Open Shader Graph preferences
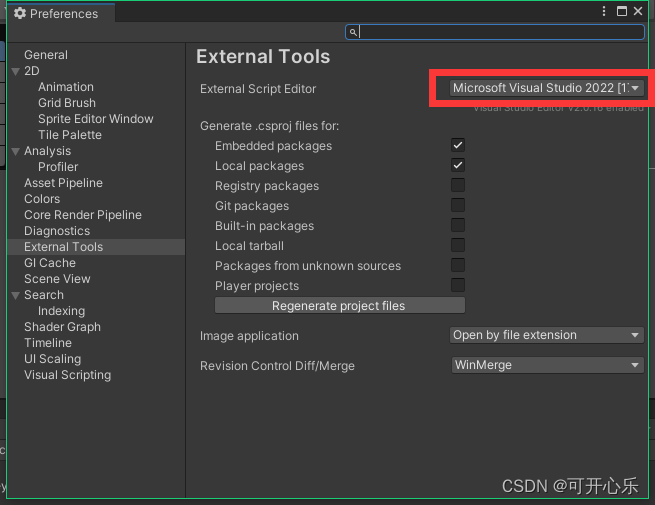 point(62,327)
